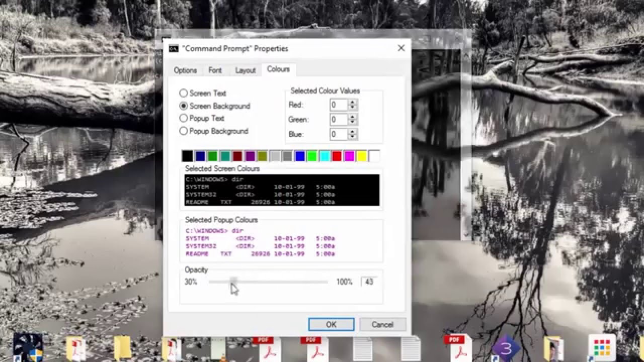Click the Green value input field

pyautogui.click(x=339, y=120)
